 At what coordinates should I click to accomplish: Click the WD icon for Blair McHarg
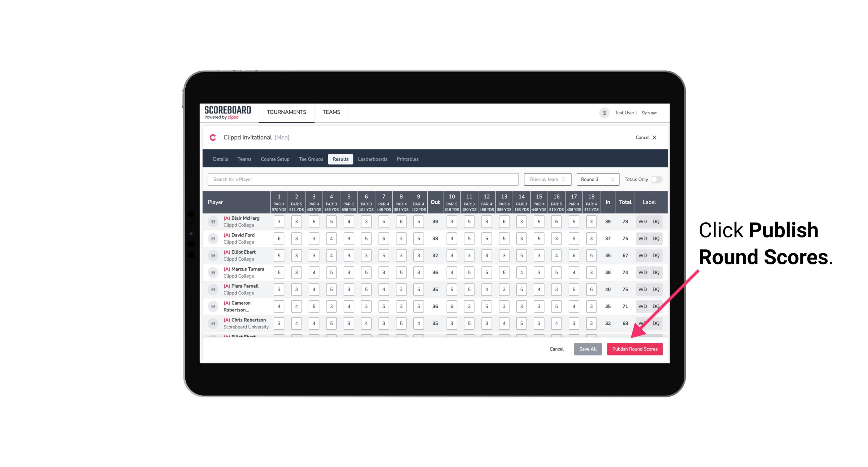642,222
